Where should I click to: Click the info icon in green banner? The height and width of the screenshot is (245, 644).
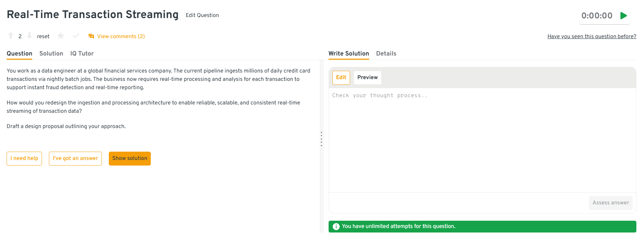coord(336,227)
